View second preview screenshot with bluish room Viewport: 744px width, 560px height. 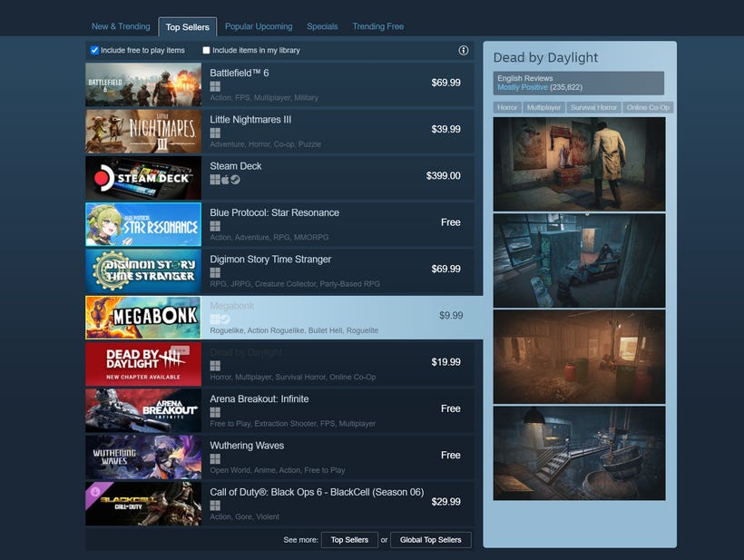[x=580, y=260]
